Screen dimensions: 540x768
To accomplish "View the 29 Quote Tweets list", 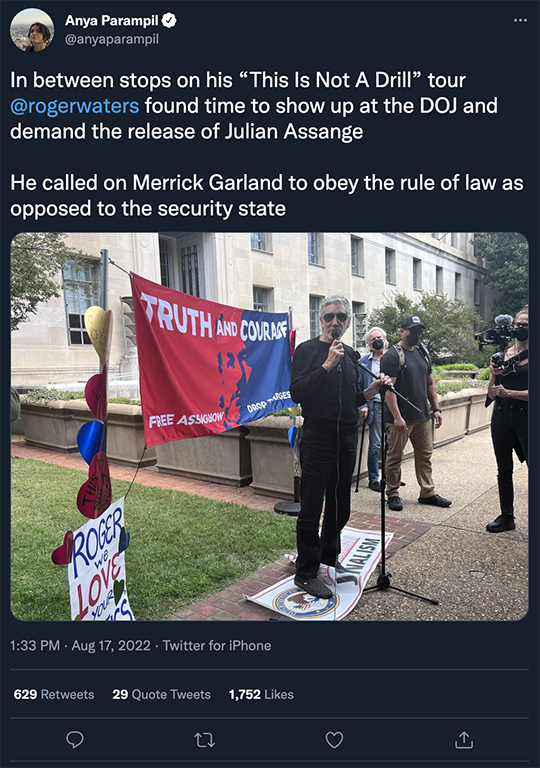I will tap(161, 695).
